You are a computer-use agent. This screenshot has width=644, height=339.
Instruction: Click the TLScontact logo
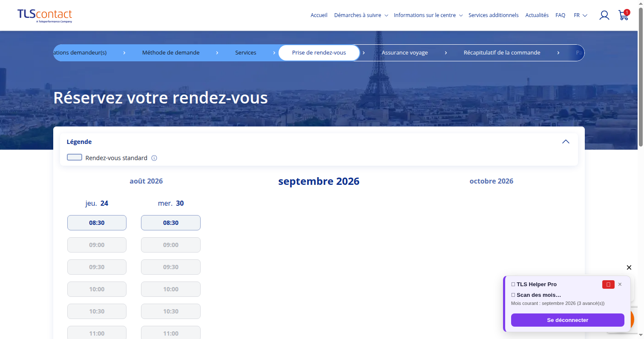[45, 16]
